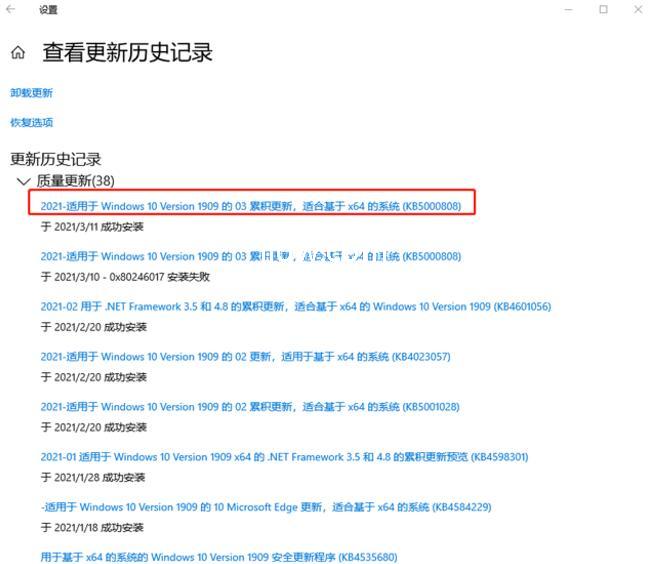
Task: Open the KB5000808 entry that failed on 2021/3/10
Action: 250,256
